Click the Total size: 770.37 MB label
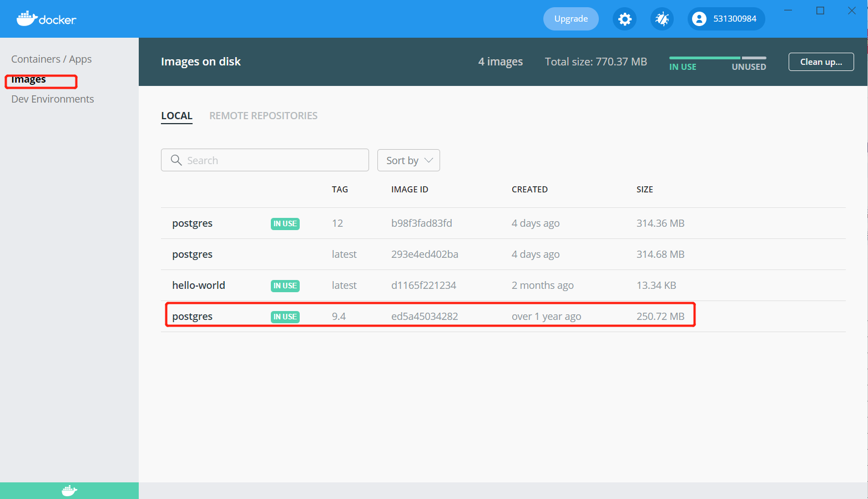 click(596, 62)
